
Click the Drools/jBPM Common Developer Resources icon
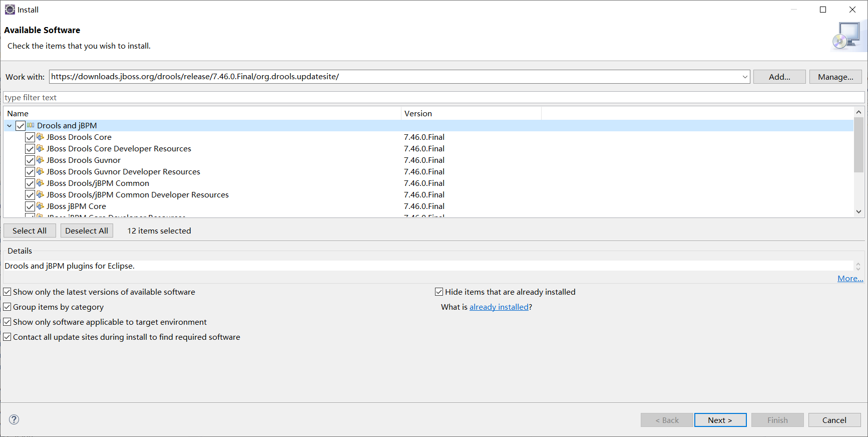[41, 194]
